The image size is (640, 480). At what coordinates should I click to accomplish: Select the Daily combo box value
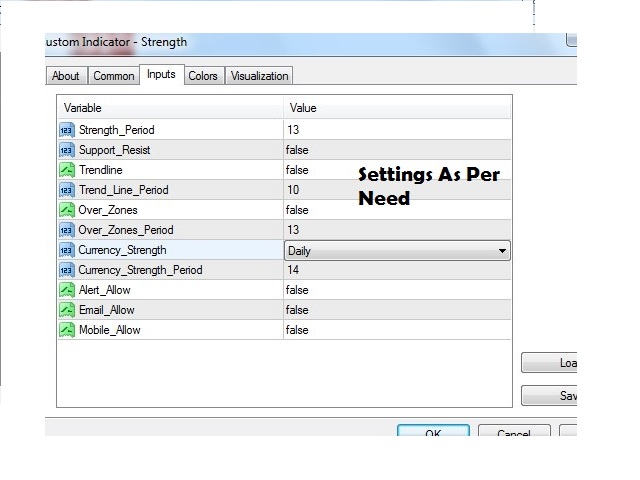[x=390, y=251]
